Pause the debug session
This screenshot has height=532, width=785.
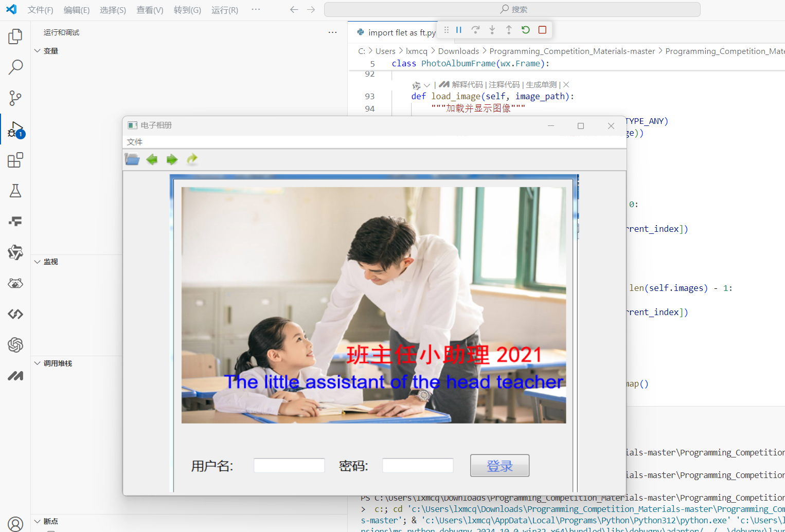(x=459, y=30)
